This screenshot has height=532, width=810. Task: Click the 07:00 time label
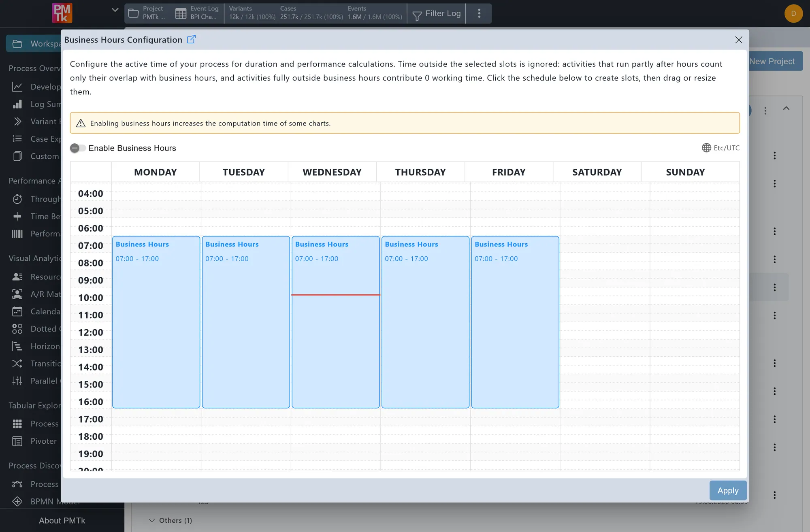(x=91, y=246)
